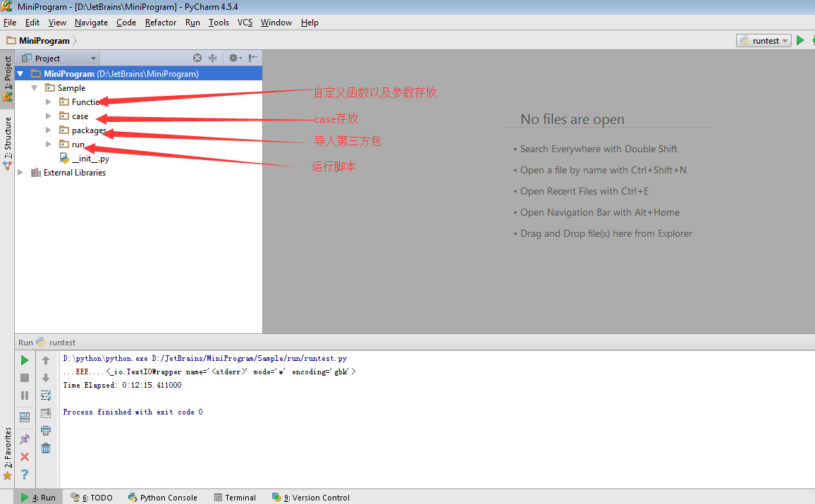Open the runtest run configuration dropdown
This screenshot has width=815, height=504.
click(764, 40)
